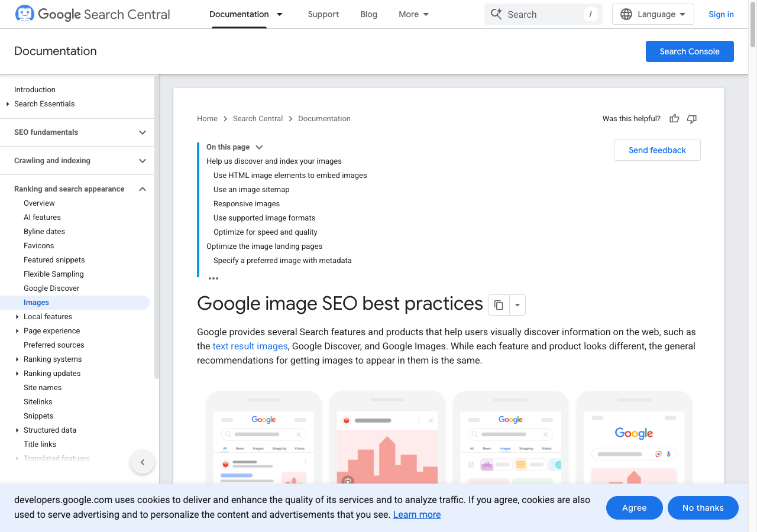Click the thumbs up helpful icon
Viewport: 757px width, 532px height.
point(674,119)
